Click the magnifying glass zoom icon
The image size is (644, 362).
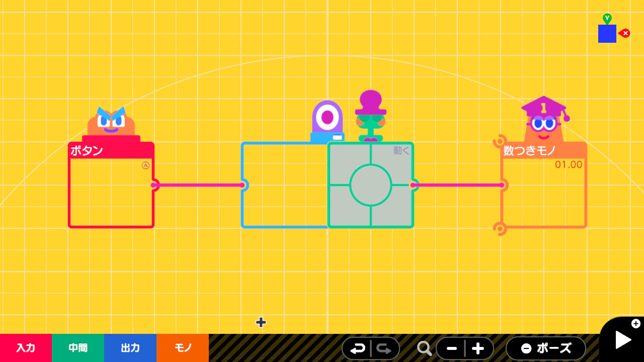(424, 348)
